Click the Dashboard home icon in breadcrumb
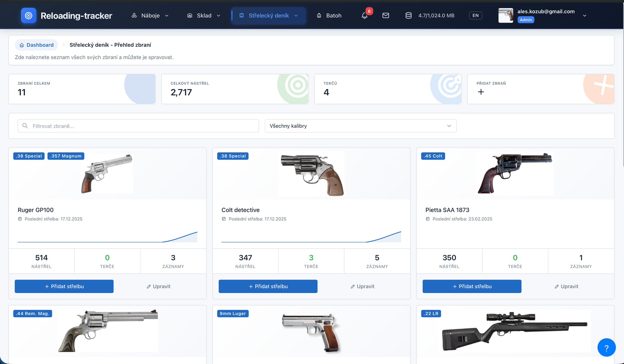624x364 pixels. click(x=22, y=45)
